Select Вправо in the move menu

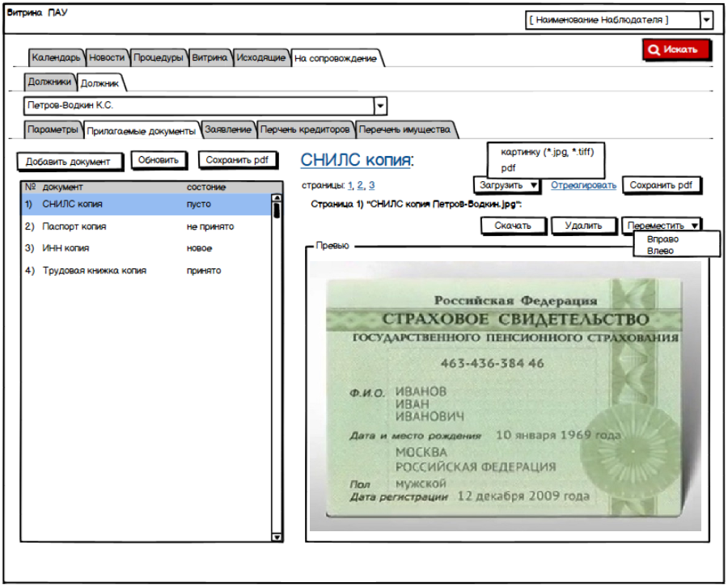[x=662, y=240]
